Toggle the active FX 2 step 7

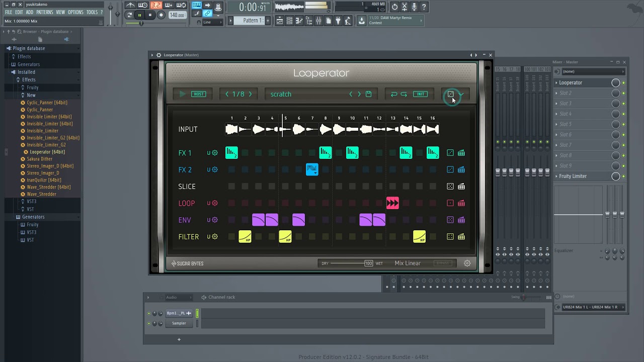pos(312,169)
